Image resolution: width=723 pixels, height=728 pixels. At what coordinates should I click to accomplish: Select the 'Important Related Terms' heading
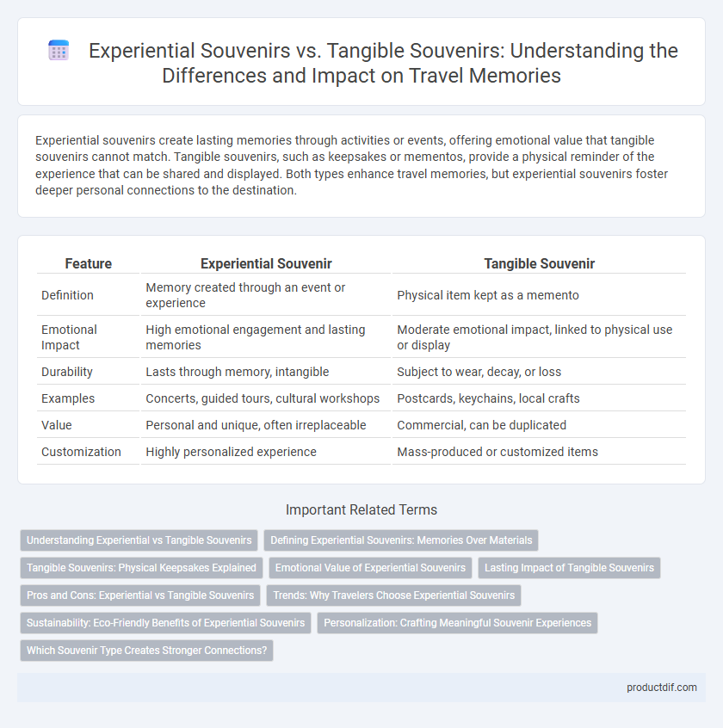(361, 509)
